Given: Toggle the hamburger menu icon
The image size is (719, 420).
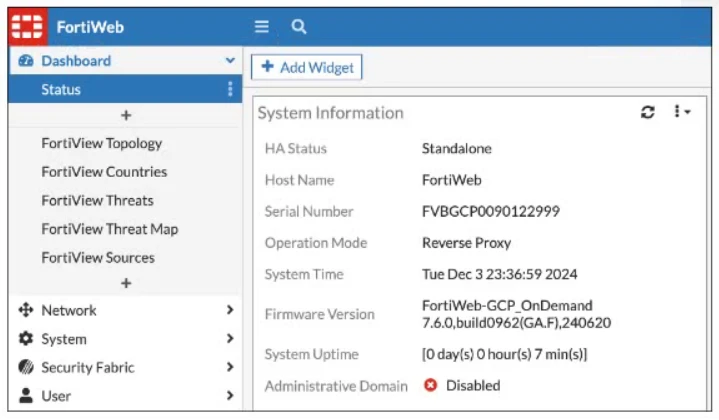Looking at the screenshot, I should pyautogui.click(x=262, y=27).
